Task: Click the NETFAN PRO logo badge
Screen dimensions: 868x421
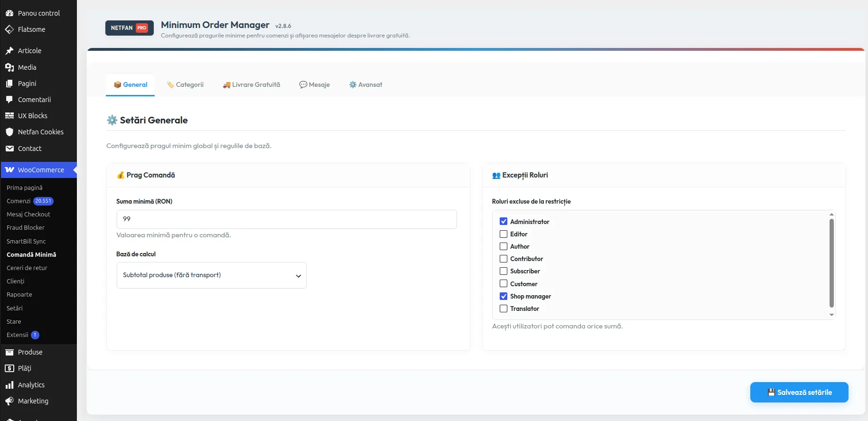Action: point(130,28)
